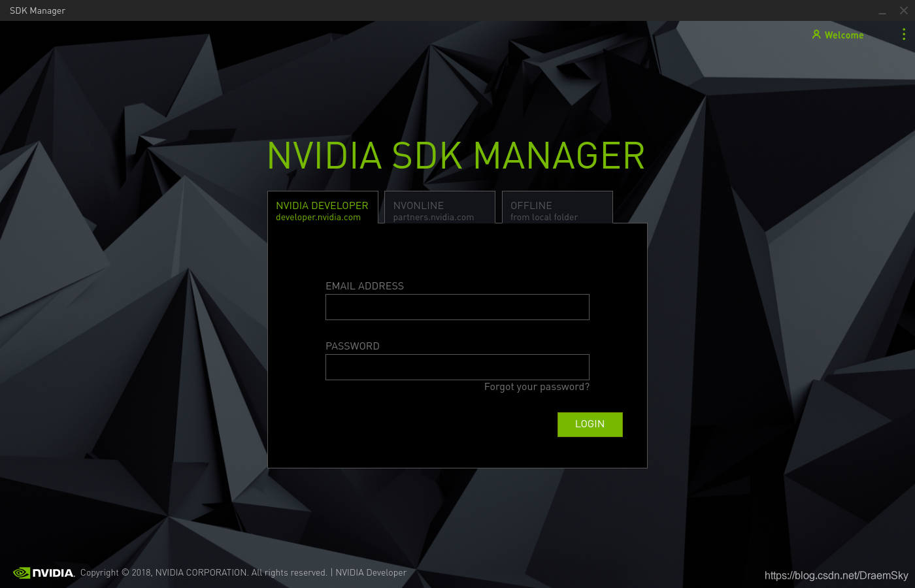Click the NVIDIA SDK MANAGER heading
The image size is (915, 588).
pyautogui.click(x=456, y=155)
